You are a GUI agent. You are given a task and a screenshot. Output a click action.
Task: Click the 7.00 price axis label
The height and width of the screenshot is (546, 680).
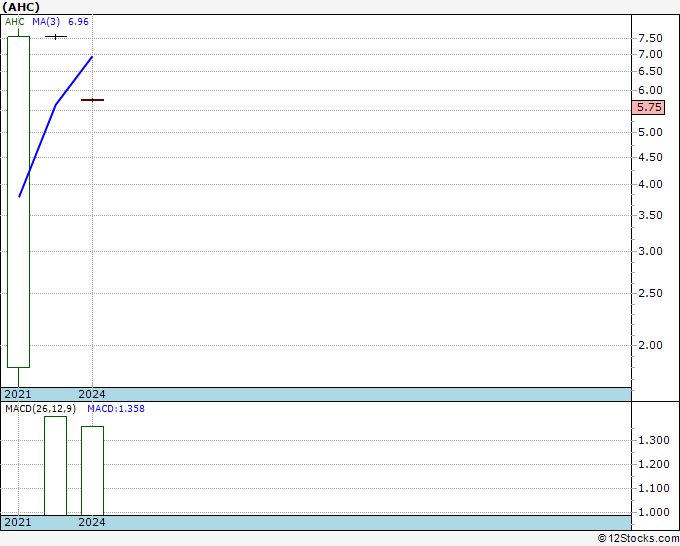pos(650,55)
